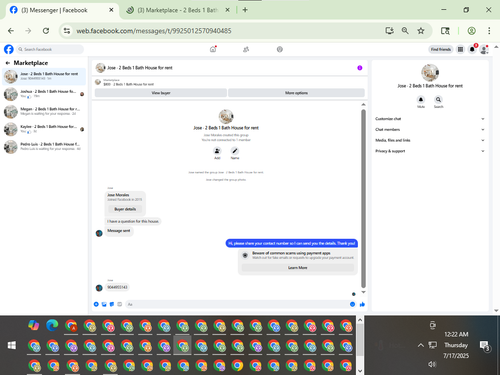Open the Joshua conversation in the list
The height and width of the screenshot is (375, 500).
coord(44,94)
